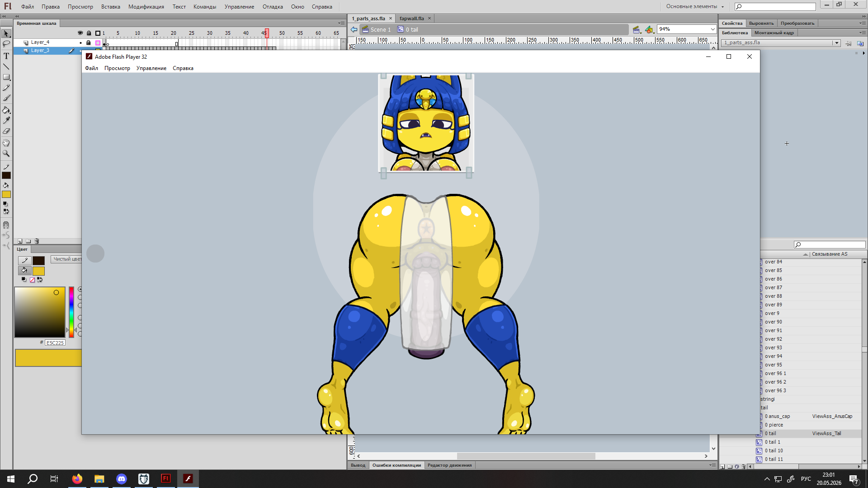868x488 pixels.
Task: Select the fill bucket icon in Color panel
Action: pos(24,271)
